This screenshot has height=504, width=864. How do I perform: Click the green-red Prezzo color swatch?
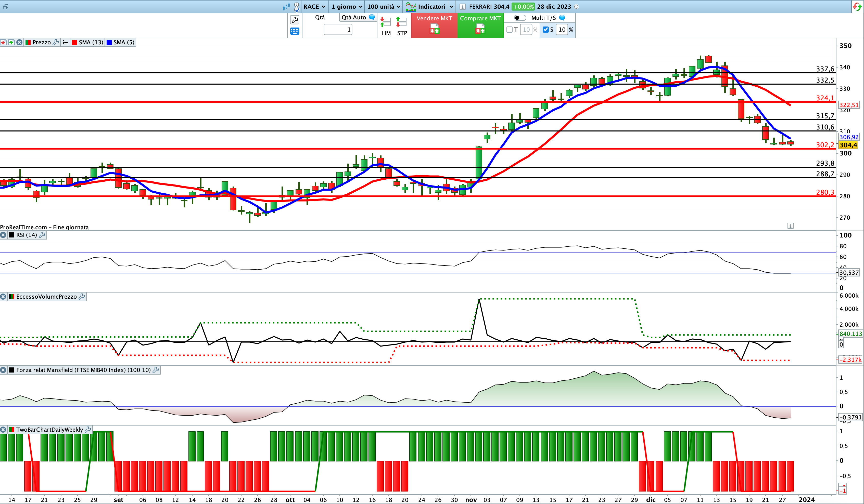tap(28, 42)
